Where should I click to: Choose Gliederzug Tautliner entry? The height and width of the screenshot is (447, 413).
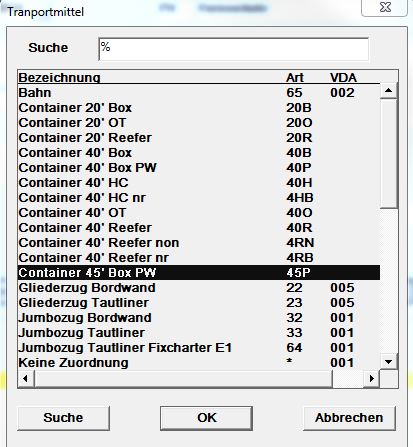199,303
